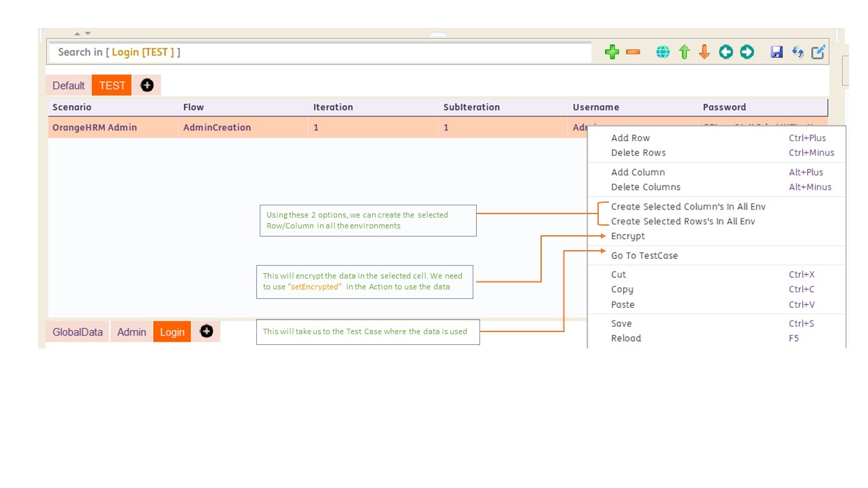Viewport: 868px width, 488px height.
Task: Select the OrangeHRM Admin cell
Action: 113,127
